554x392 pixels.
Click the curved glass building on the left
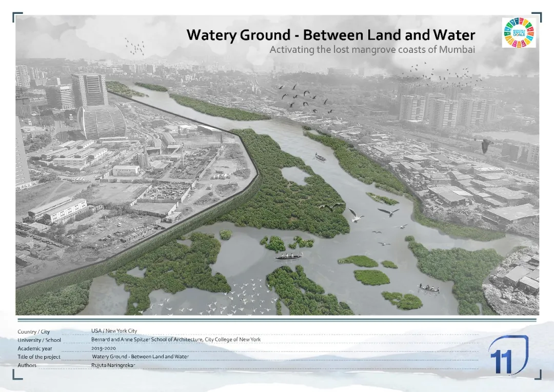click(x=102, y=122)
